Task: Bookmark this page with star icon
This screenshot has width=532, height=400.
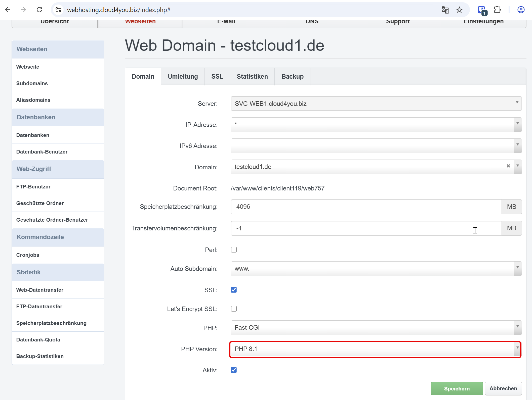Action: (459, 10)
